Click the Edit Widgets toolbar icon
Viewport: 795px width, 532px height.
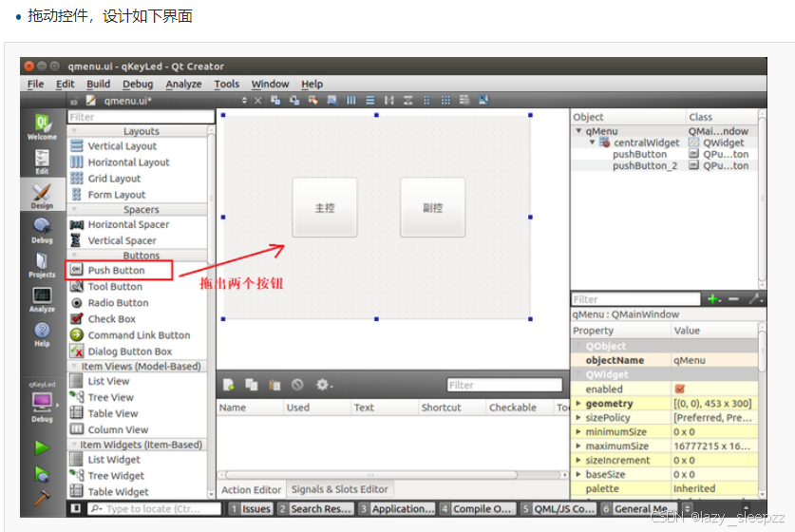pos(275,100)
